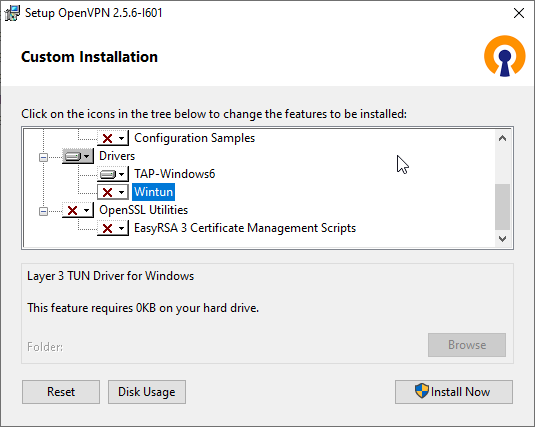535x427 pixels.
Task: Open EasyRSA 3 scripts feature dropdown
Action: [x=113, y=228]
